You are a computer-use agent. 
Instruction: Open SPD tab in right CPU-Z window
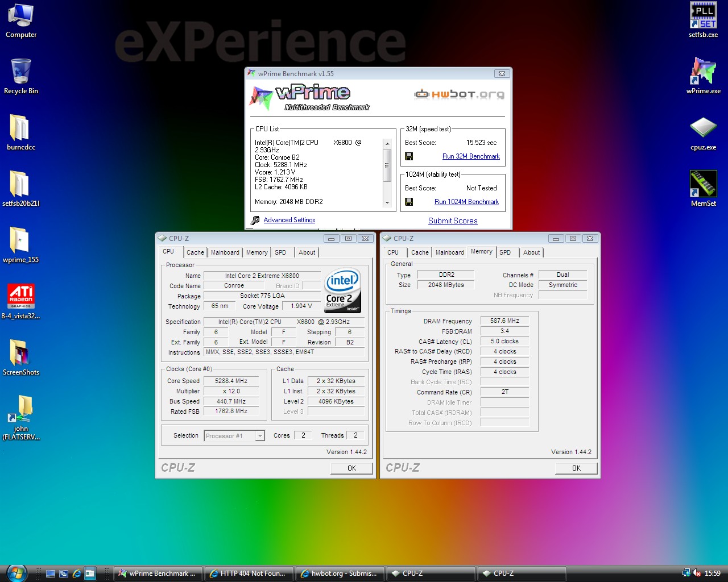tap(506, 252)
